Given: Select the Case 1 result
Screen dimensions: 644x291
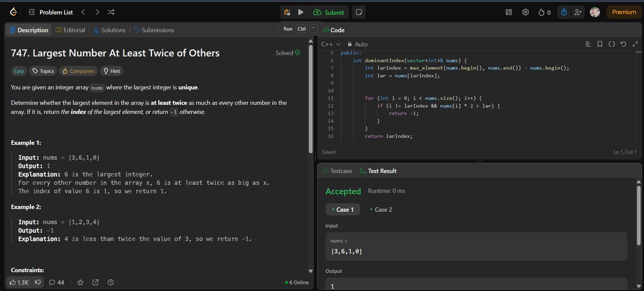Looking at the screenshot, I should 343,210.
